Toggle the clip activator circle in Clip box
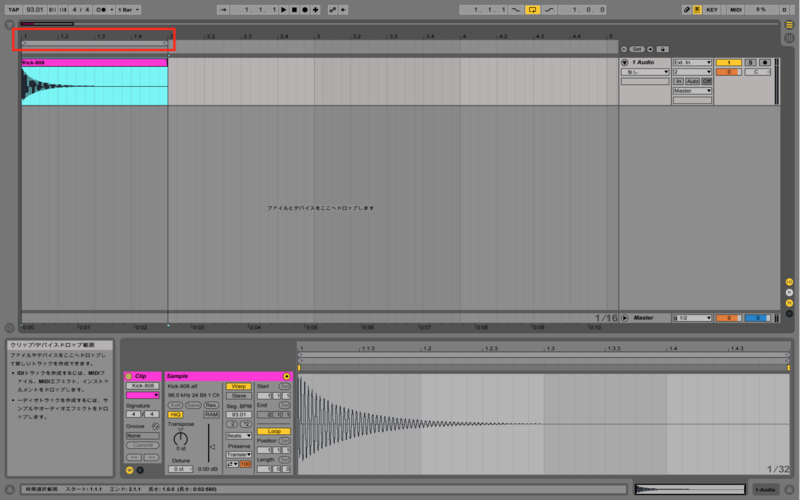The image size is (800, 500). (129, 376)
